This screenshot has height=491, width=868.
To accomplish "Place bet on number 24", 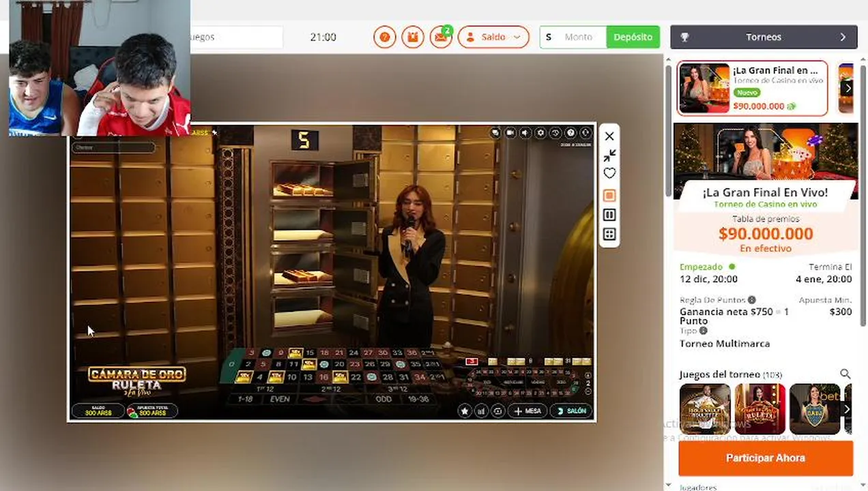I will (x=353, y=353).
